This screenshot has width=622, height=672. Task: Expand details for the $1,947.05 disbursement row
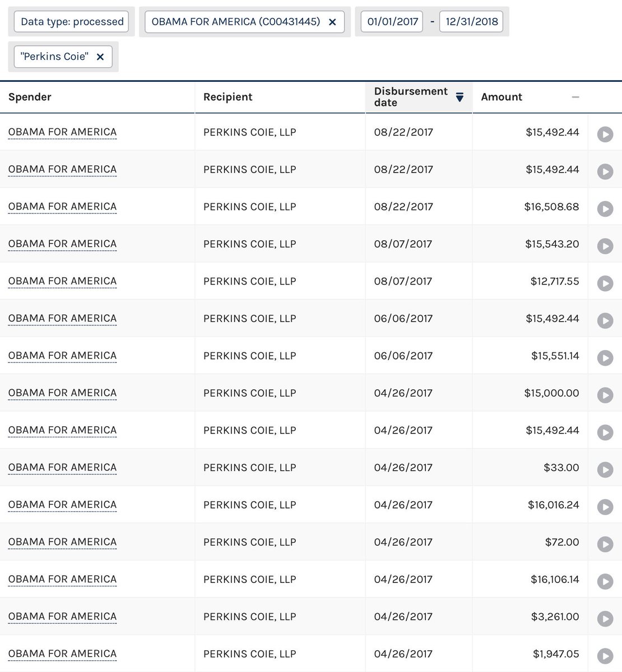pos(605,656)
